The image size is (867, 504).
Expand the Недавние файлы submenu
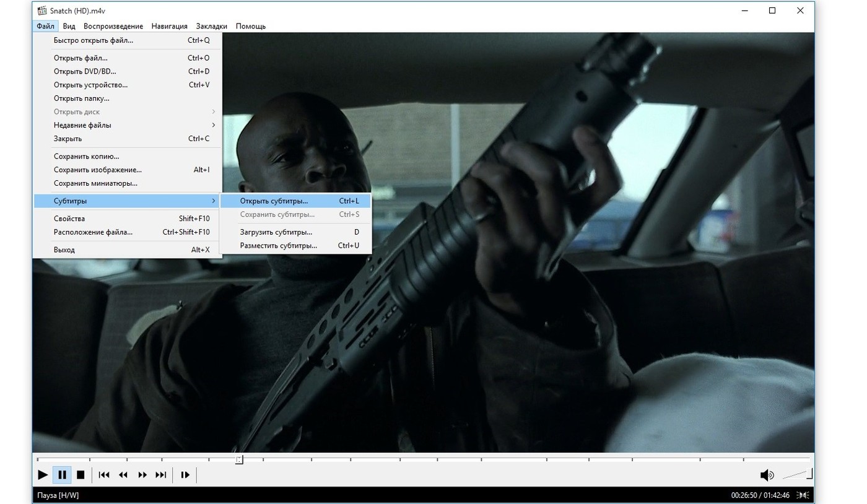coord(127,125)
